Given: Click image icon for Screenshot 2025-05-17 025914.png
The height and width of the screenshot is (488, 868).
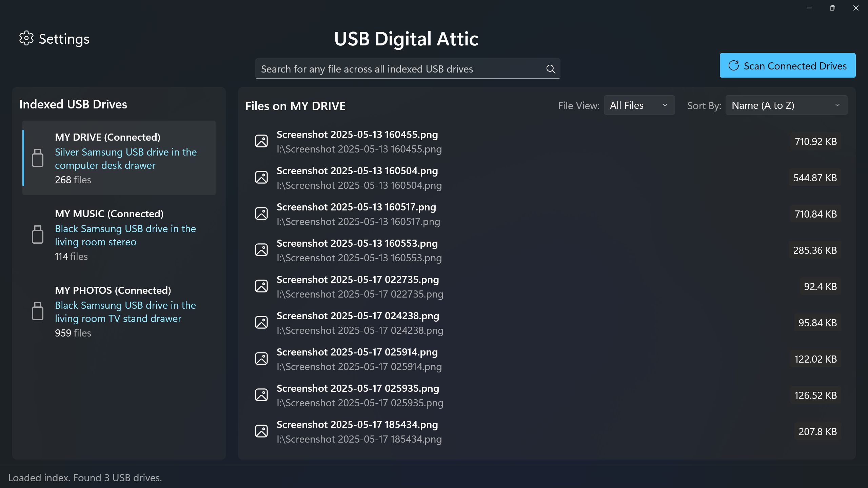Looking at the screenshot, I should click(261, 359).
